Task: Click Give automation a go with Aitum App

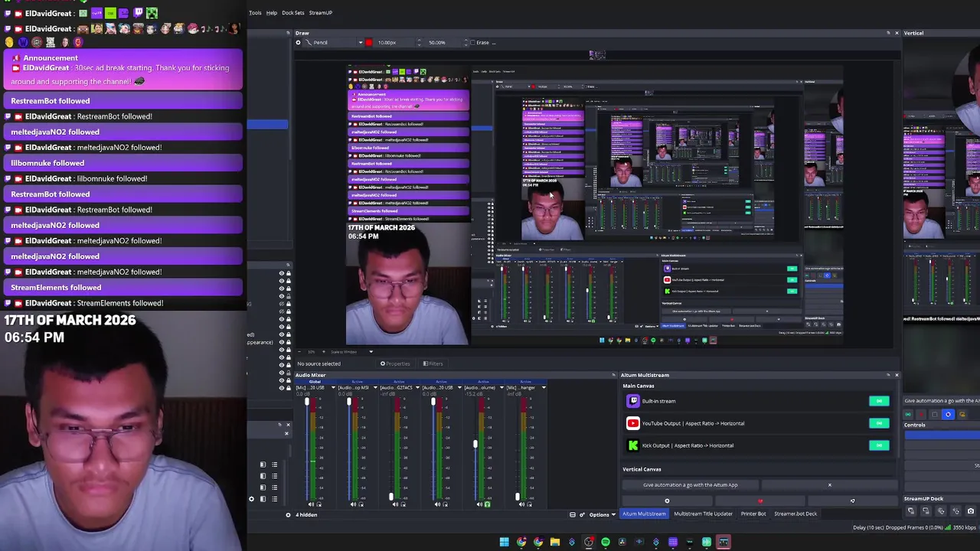Action: (691, 485)
